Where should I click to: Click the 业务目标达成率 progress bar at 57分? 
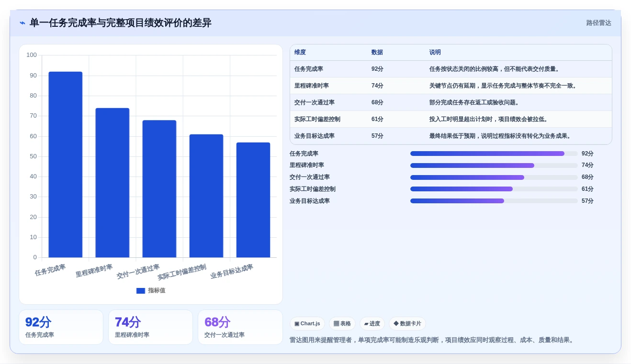click(x=494, y=201)
